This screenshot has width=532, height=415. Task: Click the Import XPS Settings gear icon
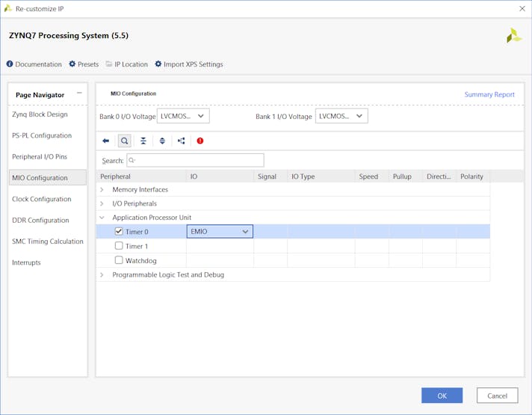158,64
